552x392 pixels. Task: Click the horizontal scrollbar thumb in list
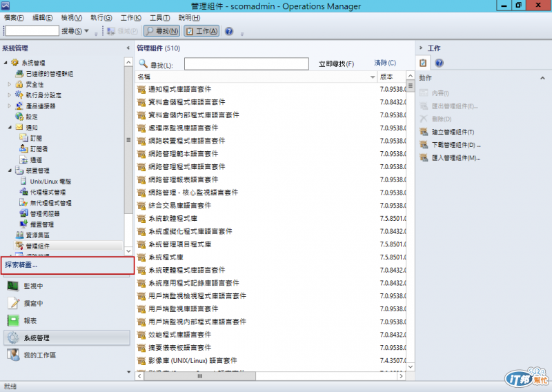[199, 376]
